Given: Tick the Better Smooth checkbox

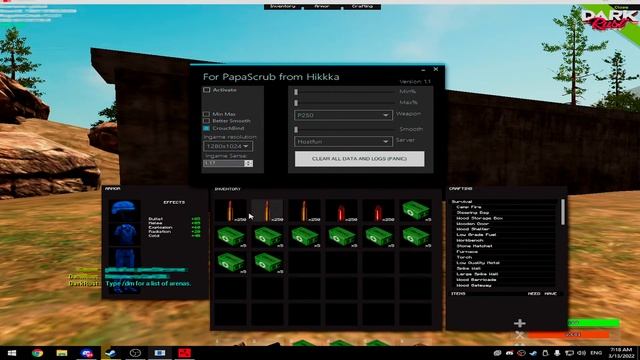Looking at the screenshot, I should click(207, 121).
